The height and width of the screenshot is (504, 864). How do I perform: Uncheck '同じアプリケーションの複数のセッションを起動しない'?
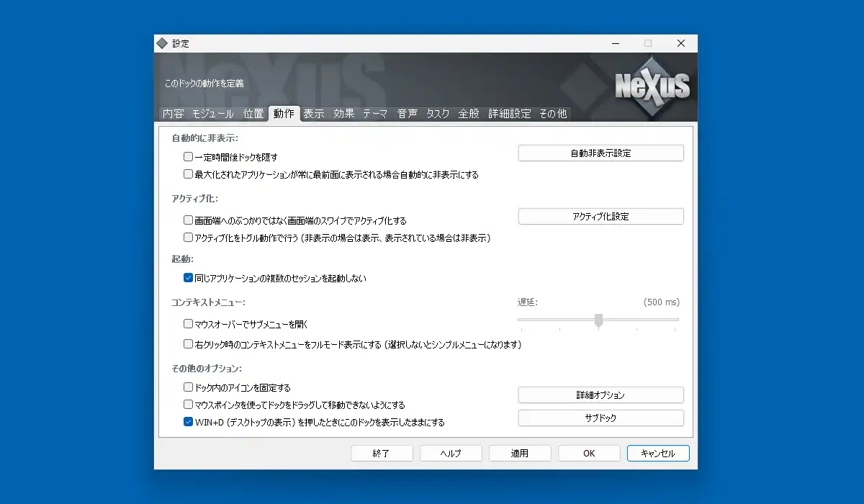(188, 278)
